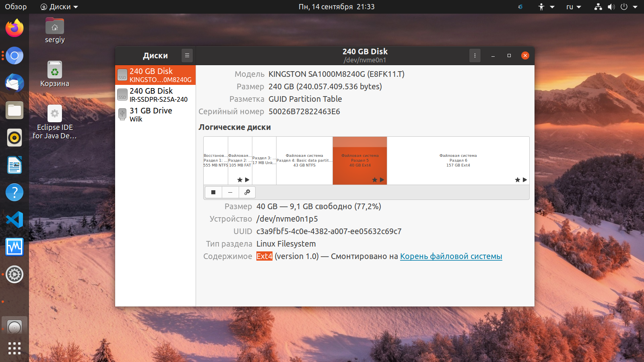The width and height of the screenshot is (644, 362).
Task: Click the volume icon in top bar
Action: tap(611, 6)
